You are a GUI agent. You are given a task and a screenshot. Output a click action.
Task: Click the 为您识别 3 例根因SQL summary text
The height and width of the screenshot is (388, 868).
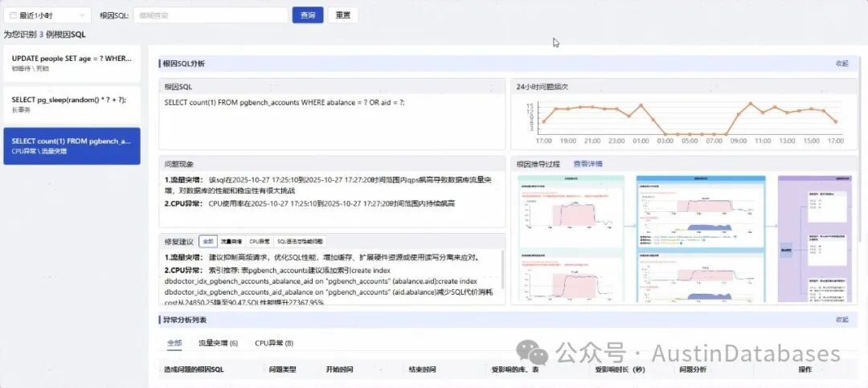pos(45,35)
